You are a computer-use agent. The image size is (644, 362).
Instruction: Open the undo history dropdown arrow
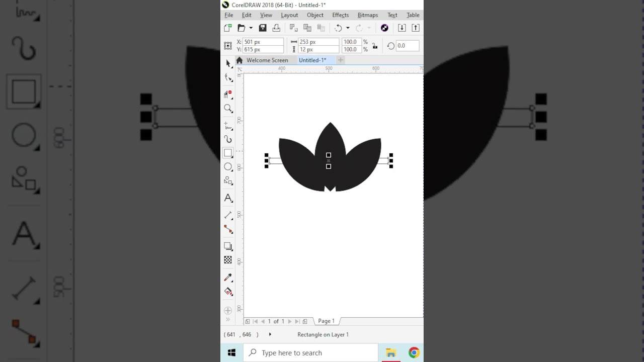click(x=348, y=28)
